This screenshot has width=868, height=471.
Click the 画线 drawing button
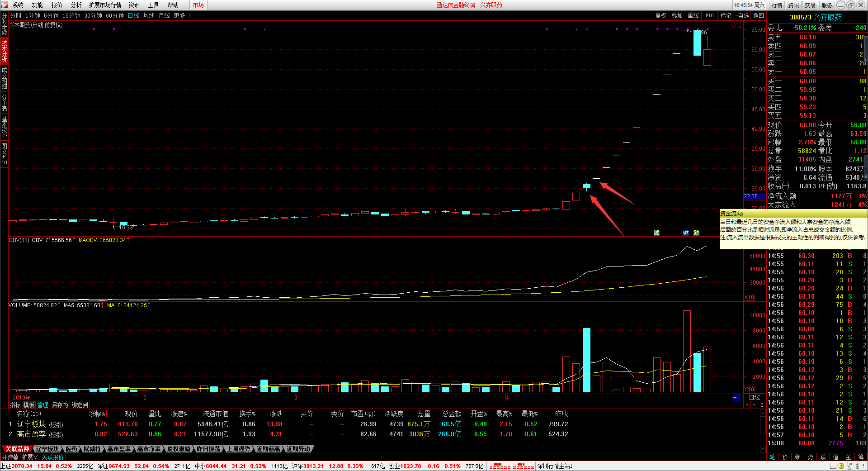693,15
